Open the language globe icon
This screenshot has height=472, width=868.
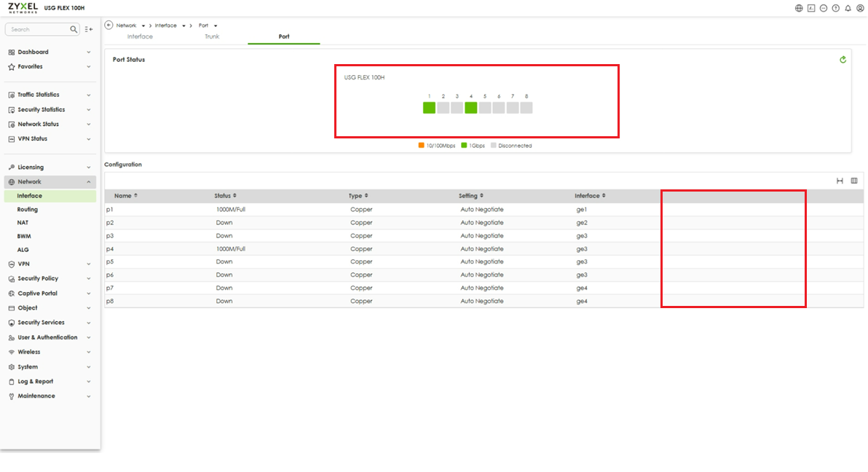tap(799, 8)
